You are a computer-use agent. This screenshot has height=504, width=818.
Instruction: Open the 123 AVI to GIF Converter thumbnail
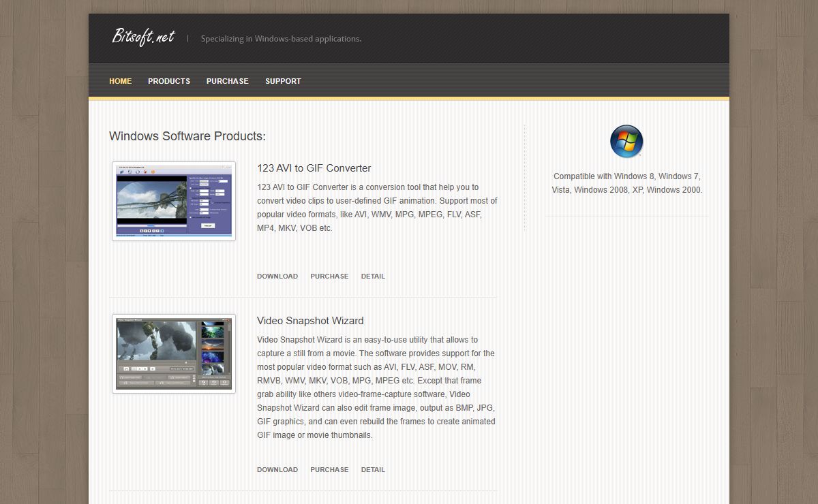click(x=174, y=201)
